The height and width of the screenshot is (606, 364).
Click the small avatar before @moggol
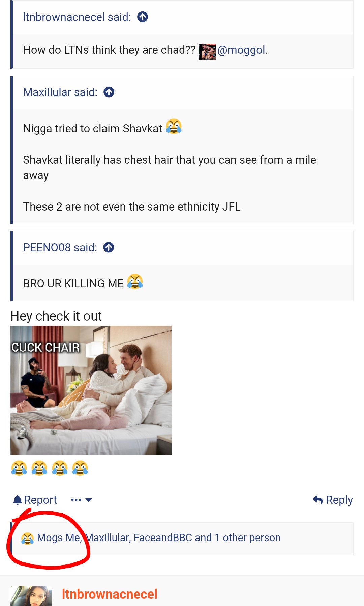[x=207, y=51]
